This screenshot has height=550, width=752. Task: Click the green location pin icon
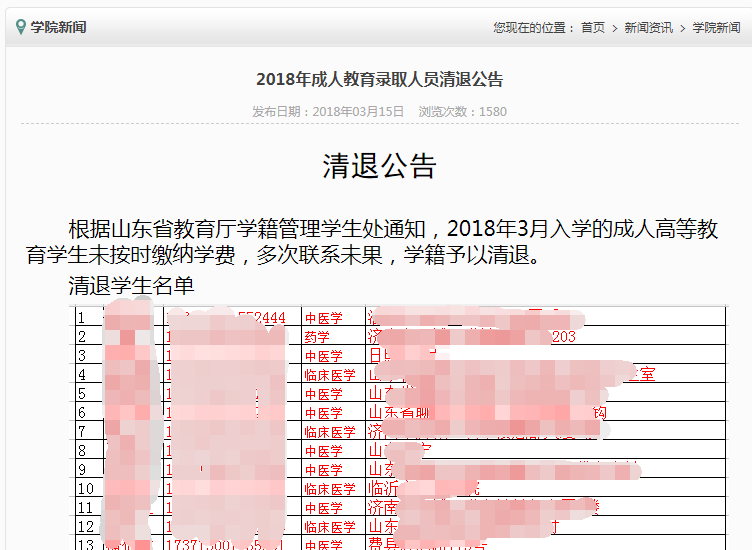[20, 27]
